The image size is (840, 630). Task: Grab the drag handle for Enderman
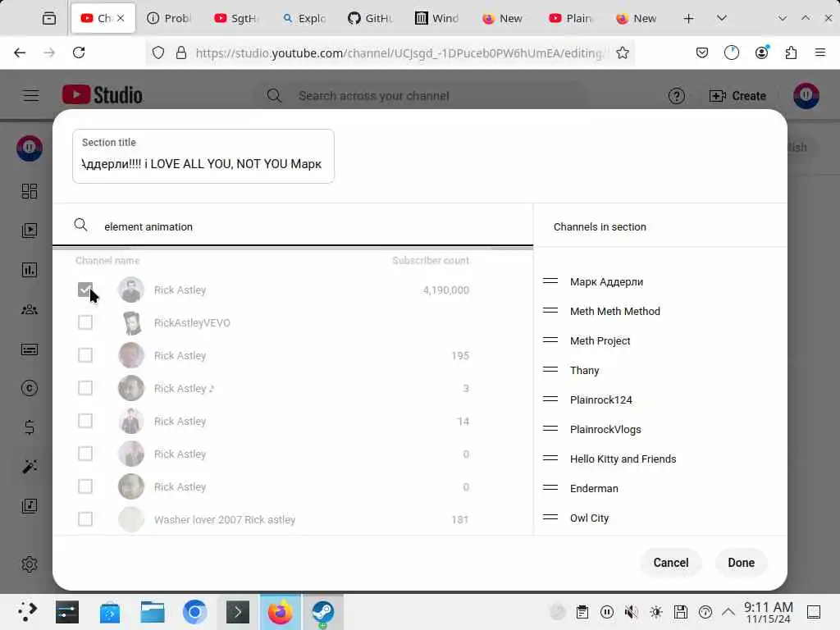[x=550, y=487]
